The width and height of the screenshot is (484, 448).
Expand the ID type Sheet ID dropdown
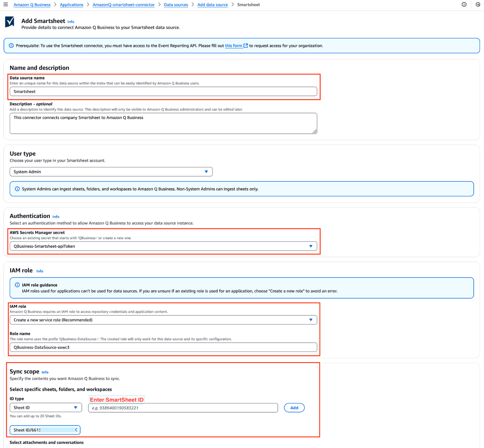click(46, 408)
